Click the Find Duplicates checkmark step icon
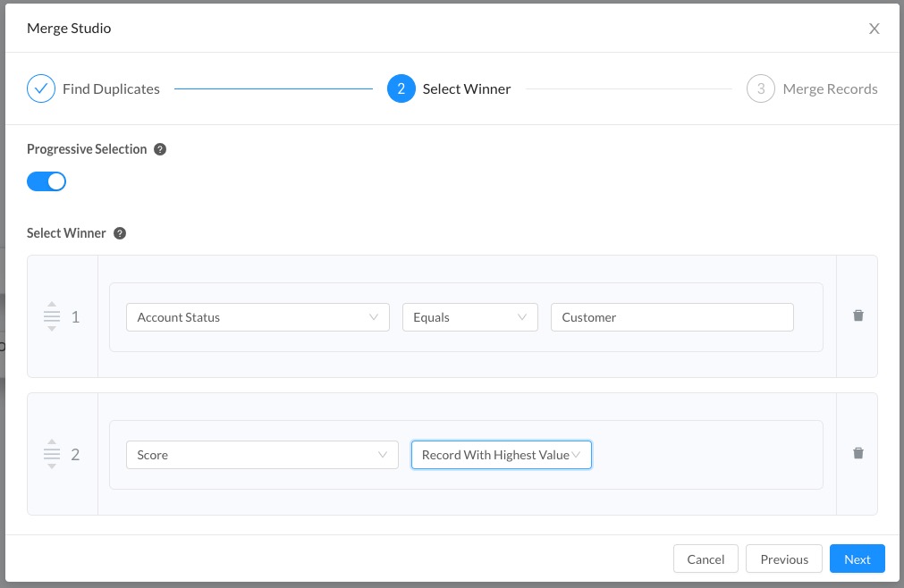904x588 pixels. click(41, 88)
